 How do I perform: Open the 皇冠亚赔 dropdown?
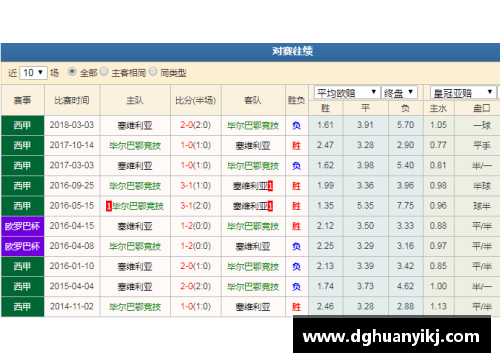click(463, 92)
